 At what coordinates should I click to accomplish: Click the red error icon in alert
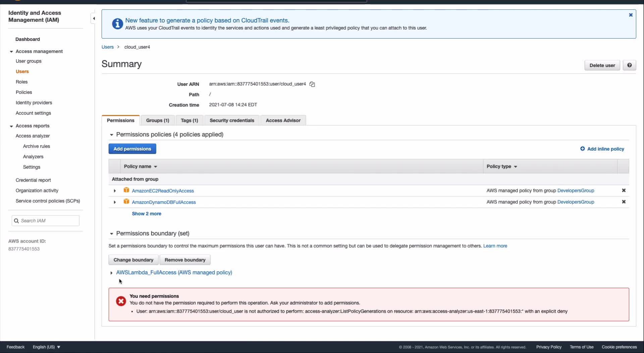click(x=121, y=301)
